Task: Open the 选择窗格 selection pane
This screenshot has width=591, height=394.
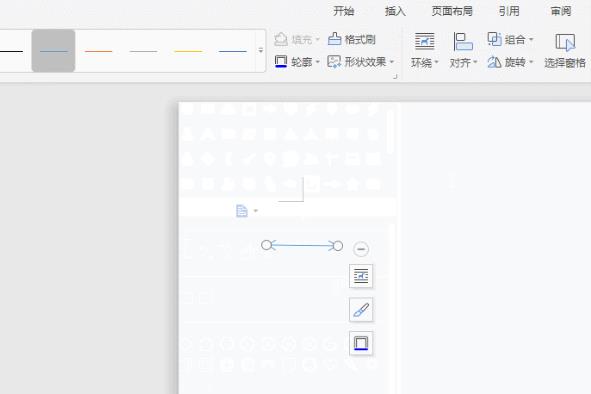Action: tap(565, 51)
